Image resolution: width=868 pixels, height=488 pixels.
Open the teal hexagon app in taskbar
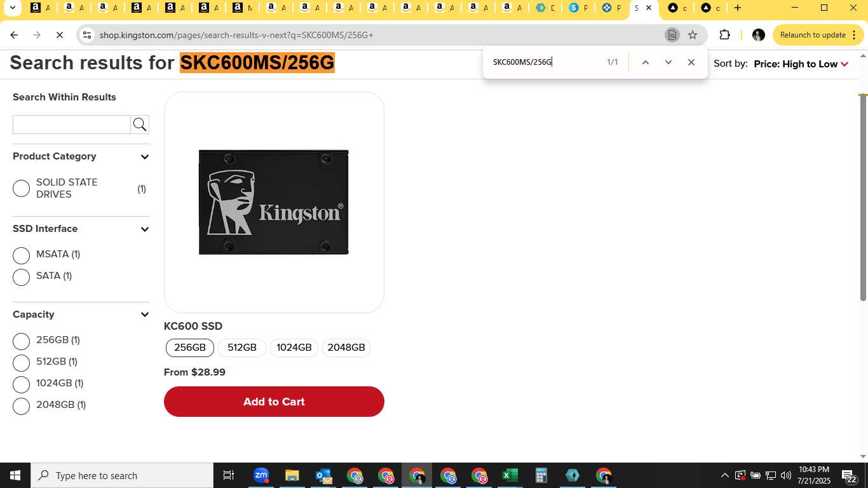[572, 475]
